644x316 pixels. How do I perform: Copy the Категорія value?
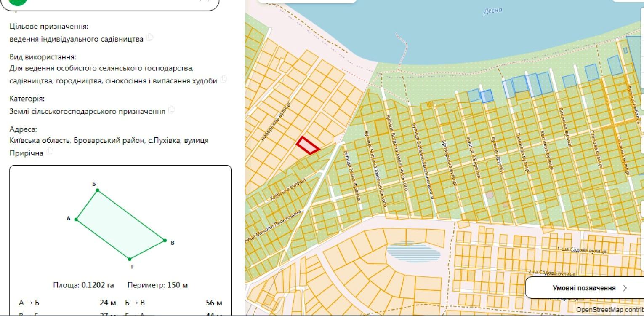(171, 110)
